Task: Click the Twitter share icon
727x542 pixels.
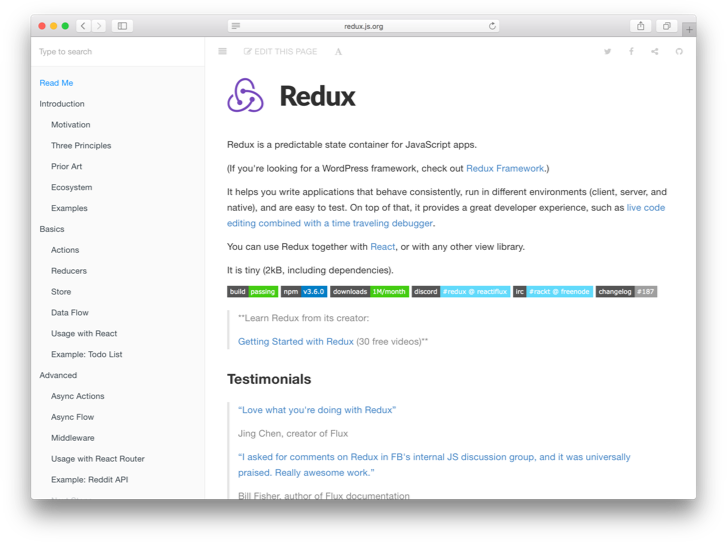Action: coord(607,52)
